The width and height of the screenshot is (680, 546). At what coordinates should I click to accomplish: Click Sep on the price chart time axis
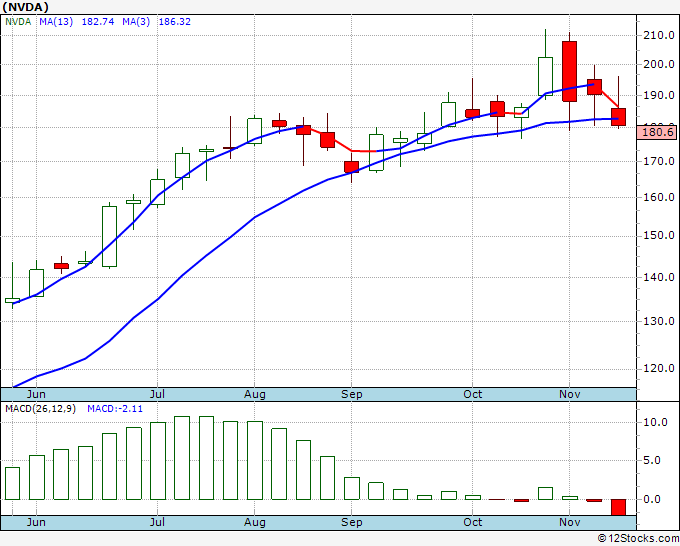pos(351,394)
